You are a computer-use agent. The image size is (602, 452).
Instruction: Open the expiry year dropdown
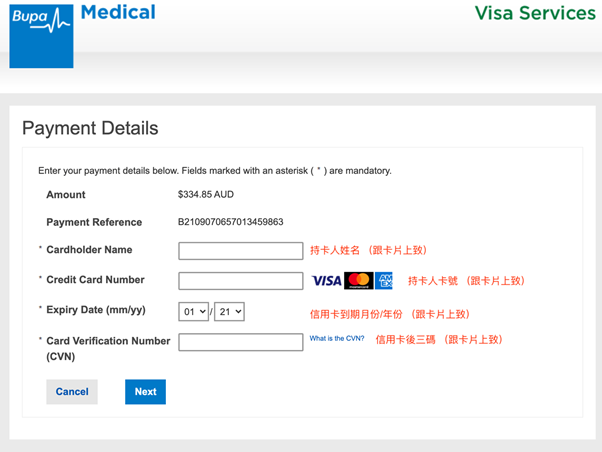[x=229, y=312]
